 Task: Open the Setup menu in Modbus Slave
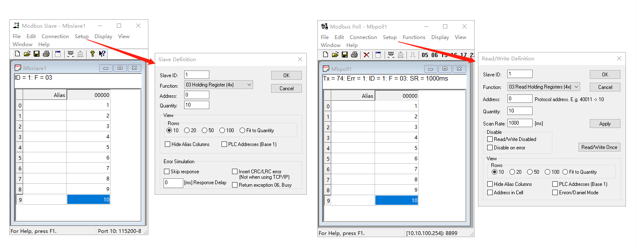coord(82,37)
